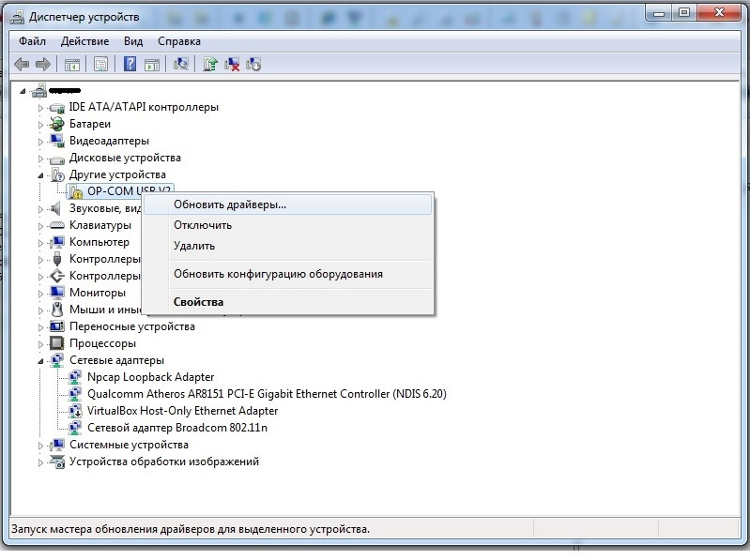The image size is (750, 560).
Task: Open the Файл menu
Action: click(x=32, y=41)
